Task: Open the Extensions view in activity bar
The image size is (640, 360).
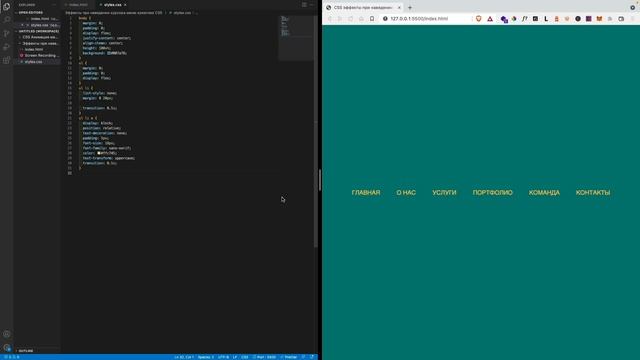Action: [x=7, y=61]
